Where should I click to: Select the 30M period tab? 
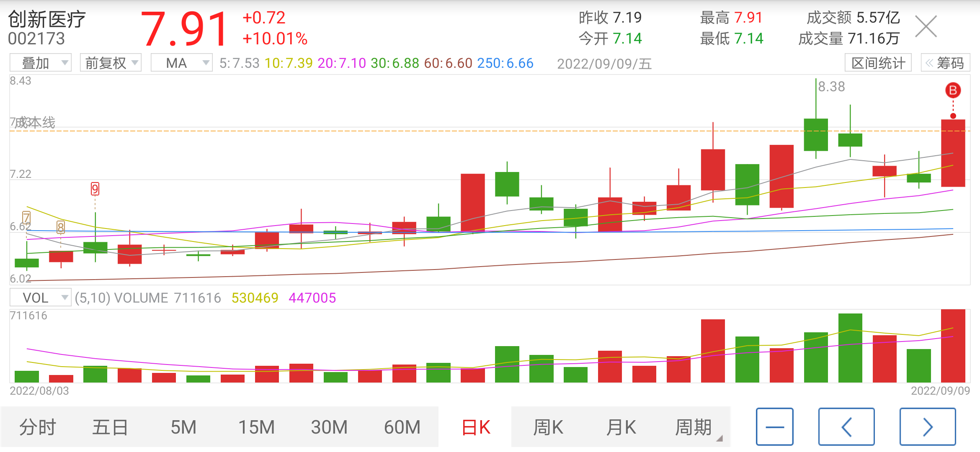pyautogui.click(x=329, y=427)
